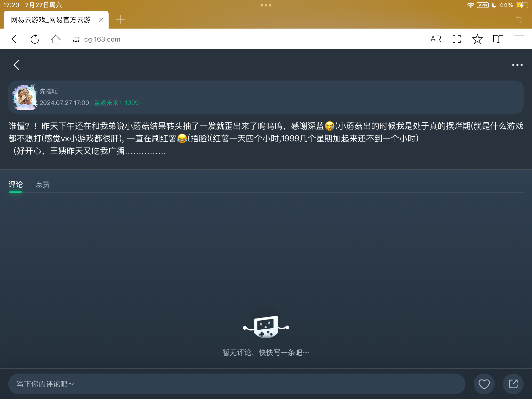
Task: Open the 重返未来：1999 game link
Action: 117,103
